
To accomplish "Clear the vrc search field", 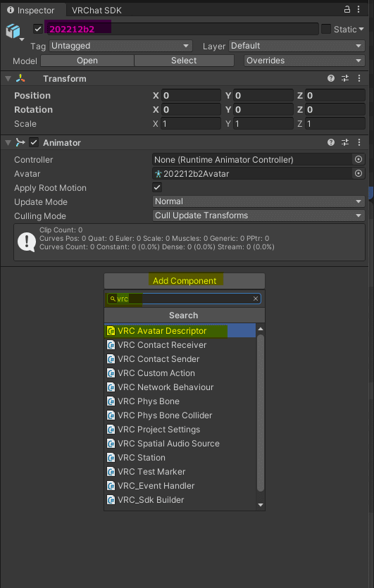I will point(256,299).
